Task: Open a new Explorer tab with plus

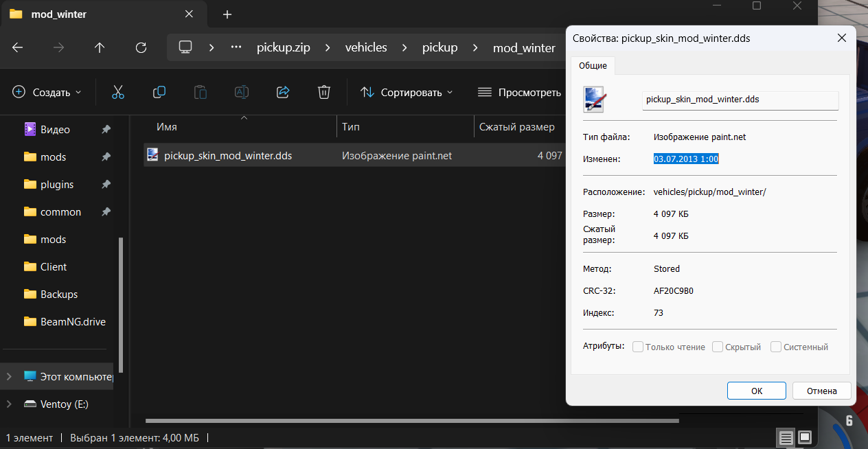Action: [227, 14]
